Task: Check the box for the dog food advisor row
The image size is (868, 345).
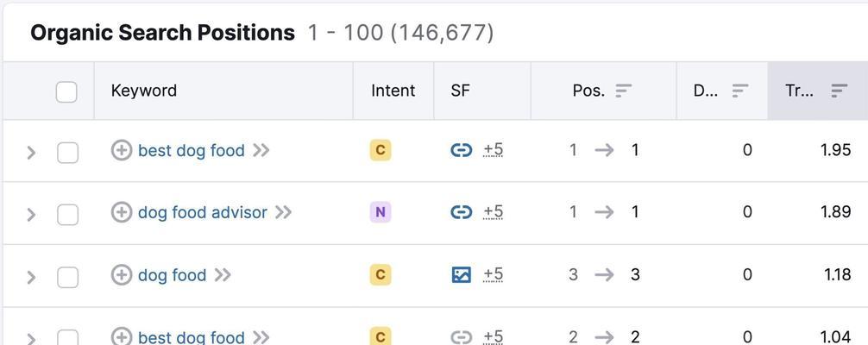Action: 67,215
